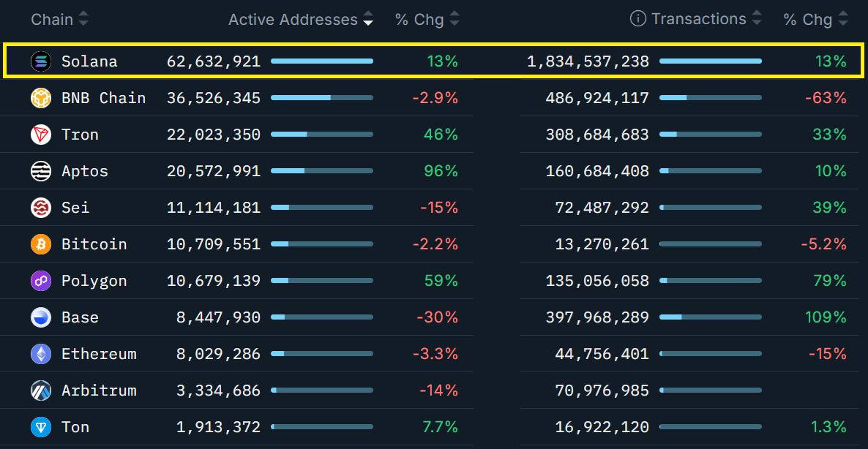This screenshot has width=868, height=449.
Task: Select the highlighted Solana row
Action: point(434,61)
